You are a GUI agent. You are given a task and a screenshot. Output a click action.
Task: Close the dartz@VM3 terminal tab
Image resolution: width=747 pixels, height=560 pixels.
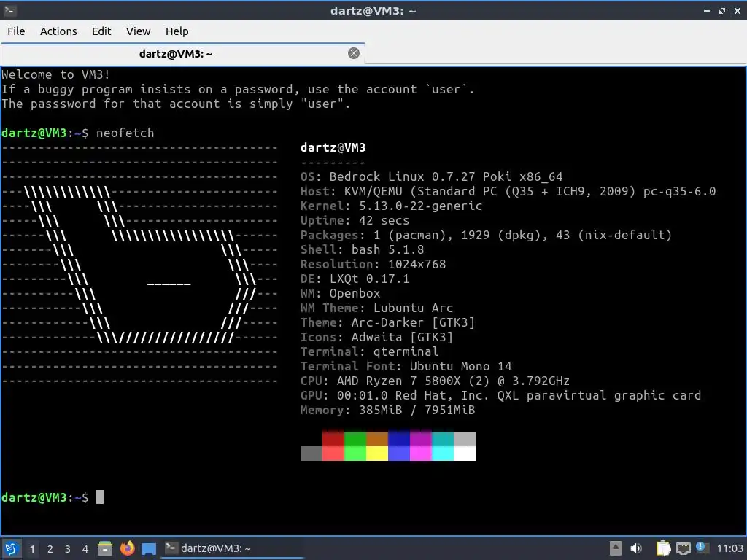tap(354, 53)
